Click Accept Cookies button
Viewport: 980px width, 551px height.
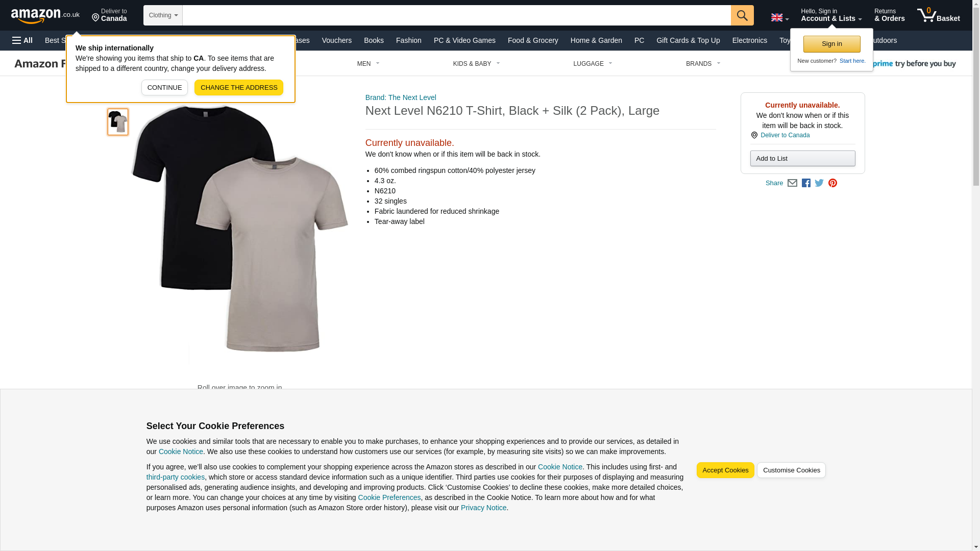725,470
